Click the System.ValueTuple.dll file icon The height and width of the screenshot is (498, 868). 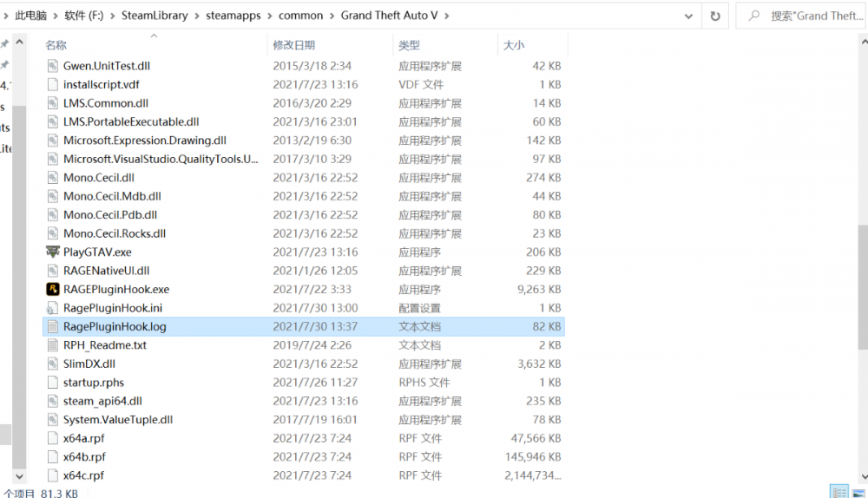coord(53,419)
